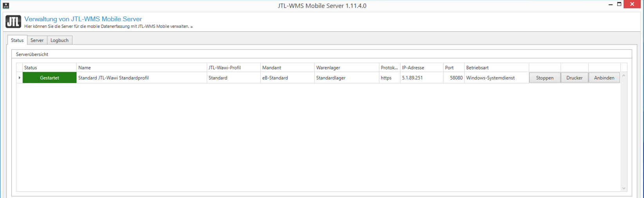644x198 pixels.
Task: Click the app icon in title bar
Action: (x=6, y=5)
